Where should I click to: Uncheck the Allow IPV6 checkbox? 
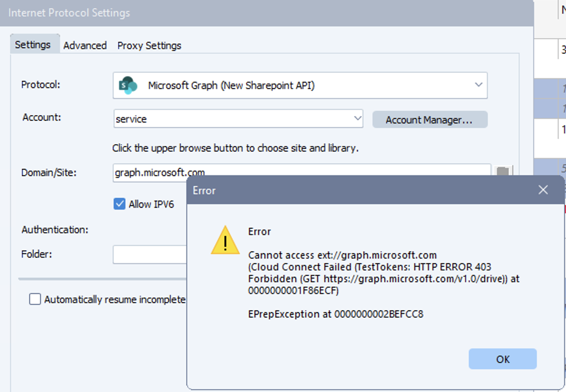point(119,204)
